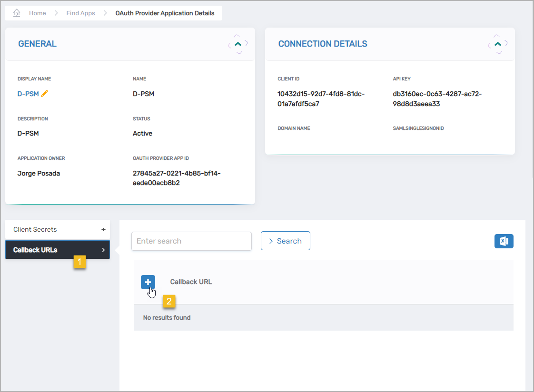
Task: Click the pencil icon to edit D-PSM display name
Action: tap(44, 94)
